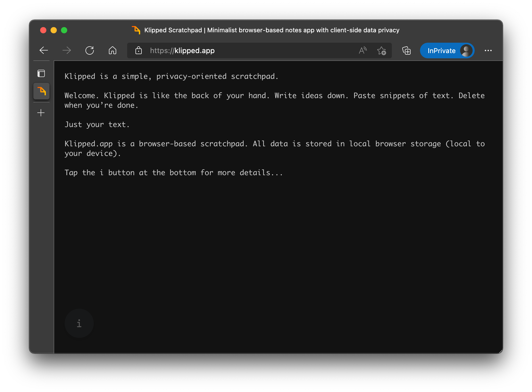
Task: Click the text "Tap the i button at the bottom"
Action: (x=130, y=173)
